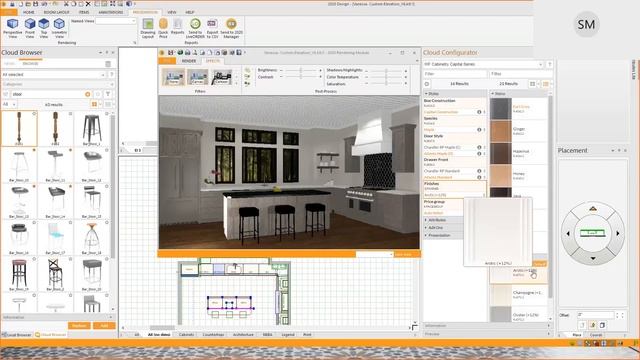Adjust the Contrast slider

(301, 77)
